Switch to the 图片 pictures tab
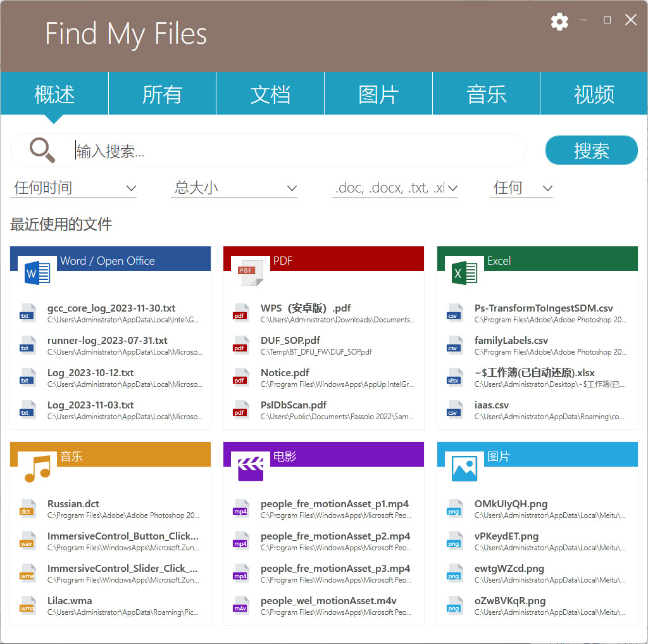The width and height of the screenshot is (648, 644). click(x=378, y=94)
